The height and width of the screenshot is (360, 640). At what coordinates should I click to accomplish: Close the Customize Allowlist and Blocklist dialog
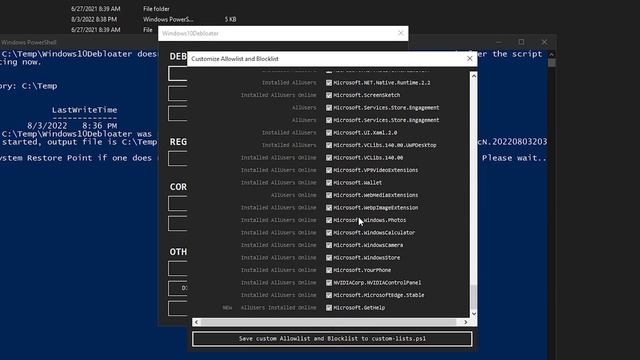[x=469, y=59]
